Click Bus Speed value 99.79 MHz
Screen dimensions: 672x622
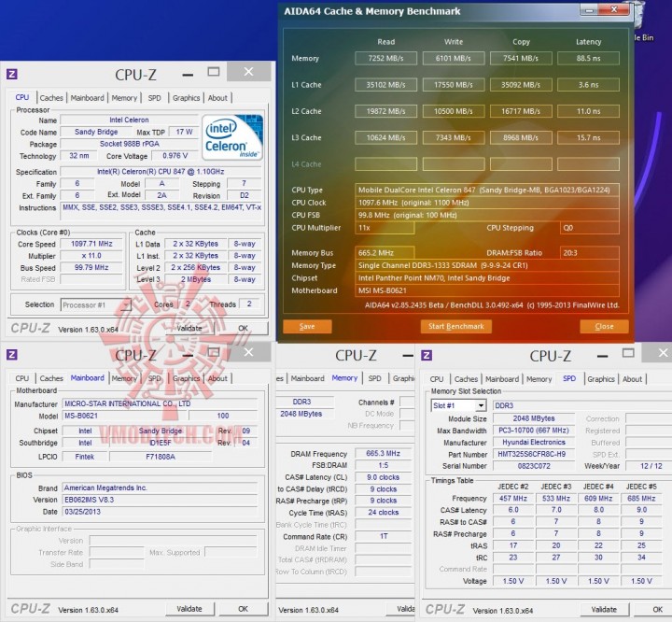tap(91, 267)
